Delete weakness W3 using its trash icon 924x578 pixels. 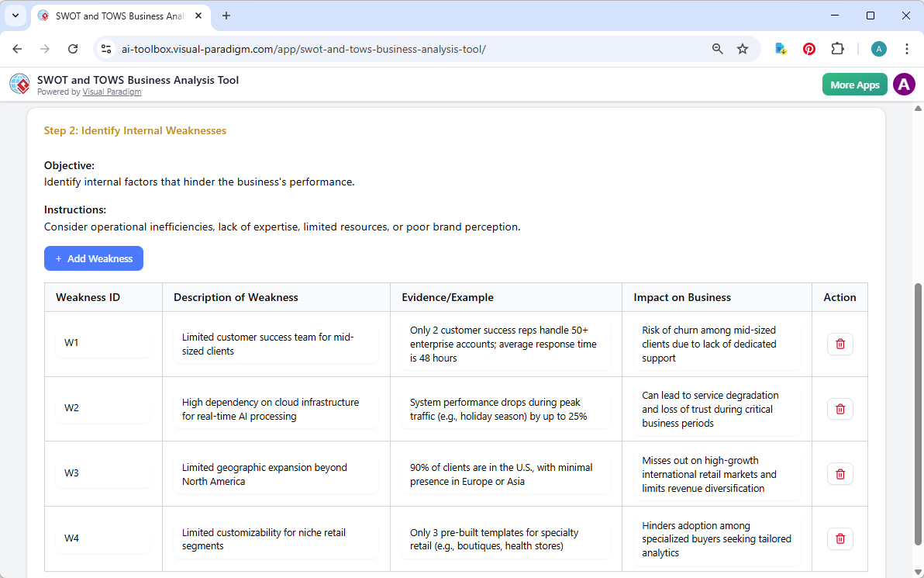840,473
